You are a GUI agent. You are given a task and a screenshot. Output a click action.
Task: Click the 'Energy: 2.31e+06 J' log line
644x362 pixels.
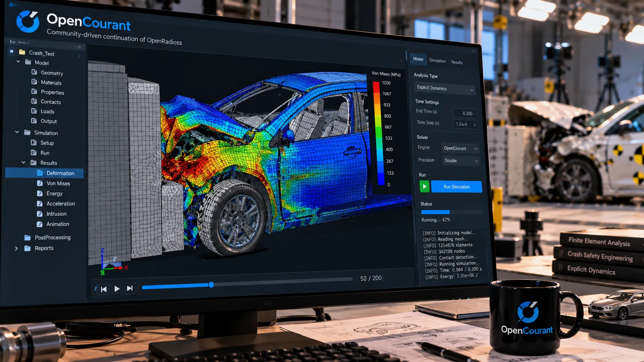click(x=451, y=276)
